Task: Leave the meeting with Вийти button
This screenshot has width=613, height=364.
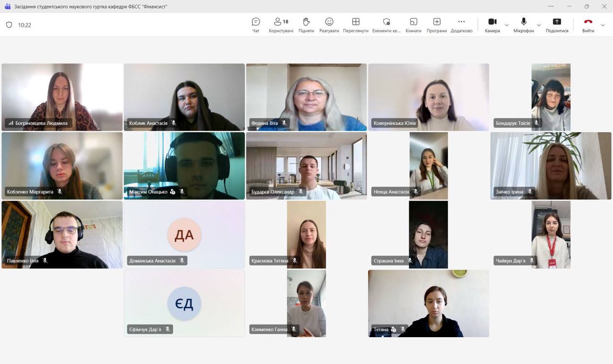Action: click(x=588, y=25)
